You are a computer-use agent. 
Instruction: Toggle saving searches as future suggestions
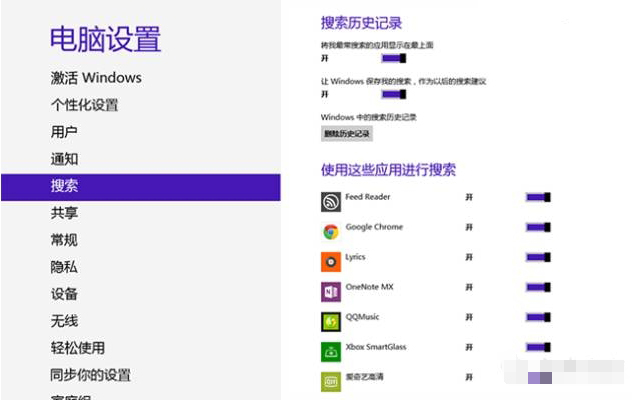coord(394,94)
